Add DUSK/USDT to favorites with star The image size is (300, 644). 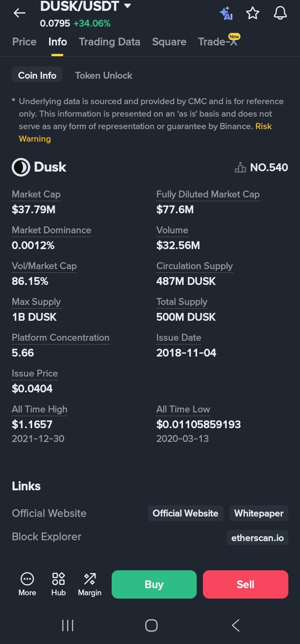pyautogui.click(x=253, y=13)
